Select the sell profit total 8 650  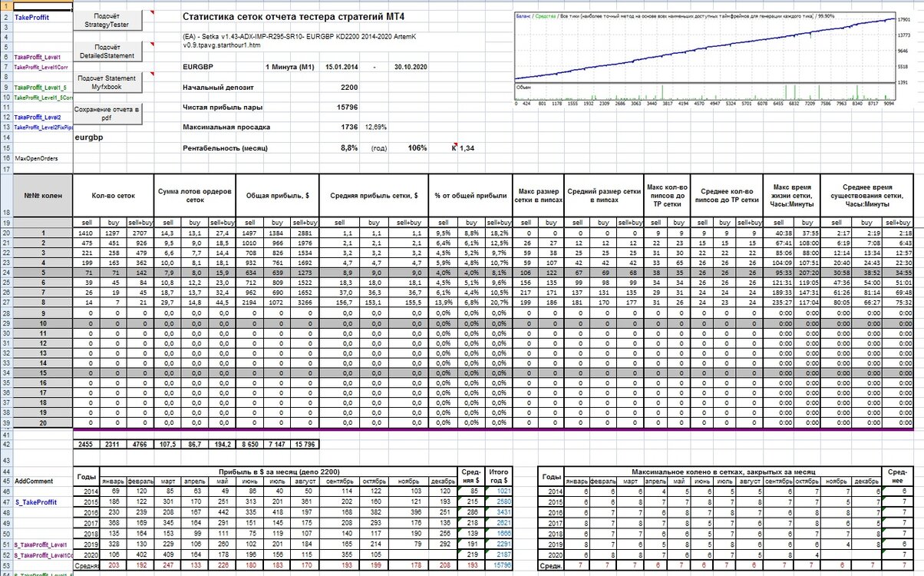[251, 444]
